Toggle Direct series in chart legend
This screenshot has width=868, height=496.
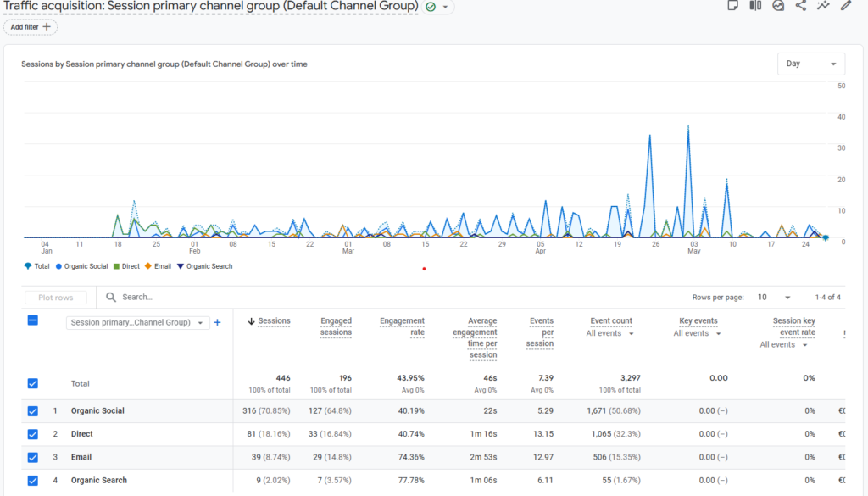tap(127, 266)
